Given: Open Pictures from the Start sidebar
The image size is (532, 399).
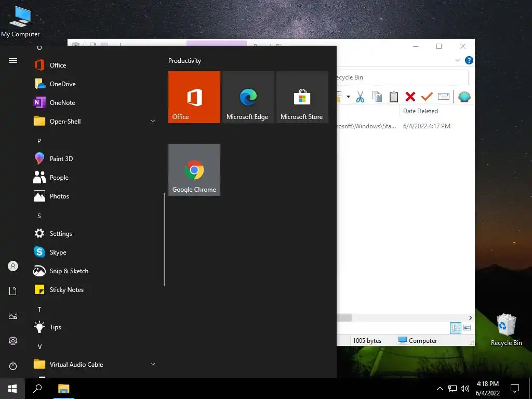Looking at the screenshot, I should 13,316.
